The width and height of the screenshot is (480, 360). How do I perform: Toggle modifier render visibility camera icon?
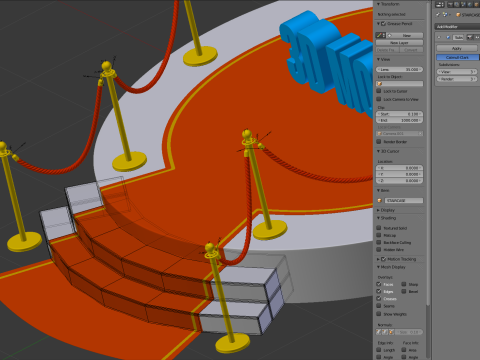(470, 37)
